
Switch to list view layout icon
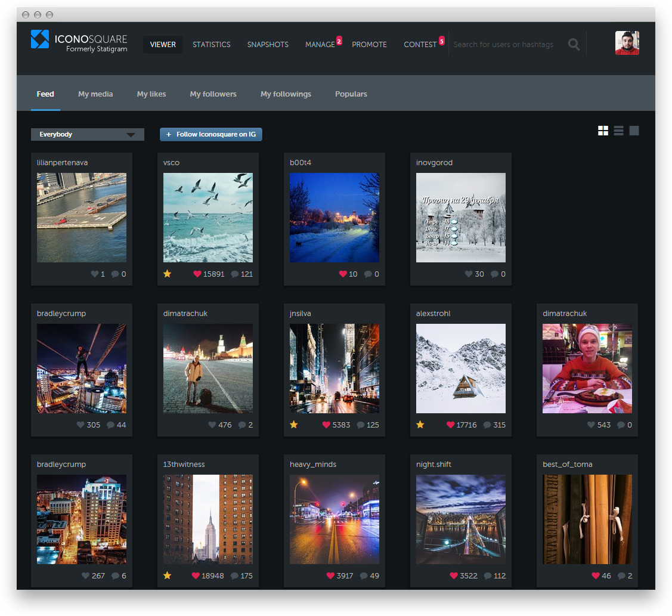pyautogui.click(x=618, y=131)
